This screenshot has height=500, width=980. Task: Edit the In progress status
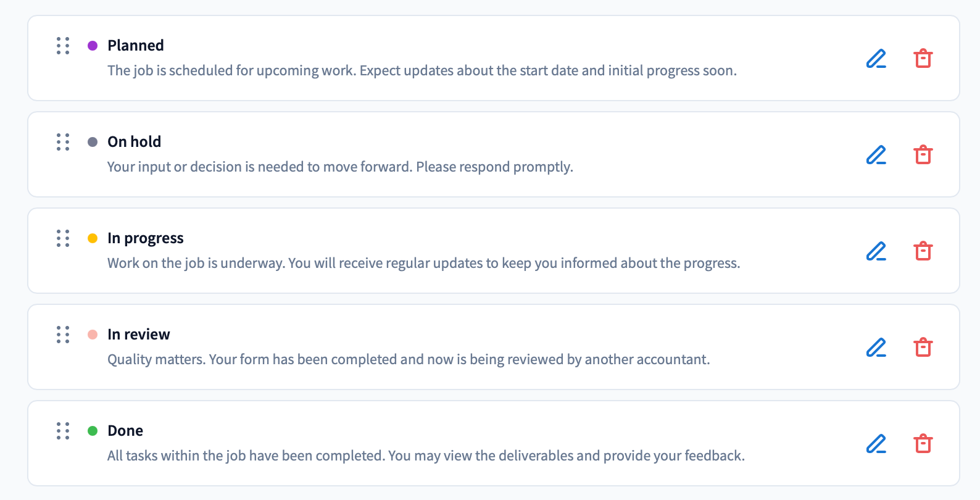876,251
